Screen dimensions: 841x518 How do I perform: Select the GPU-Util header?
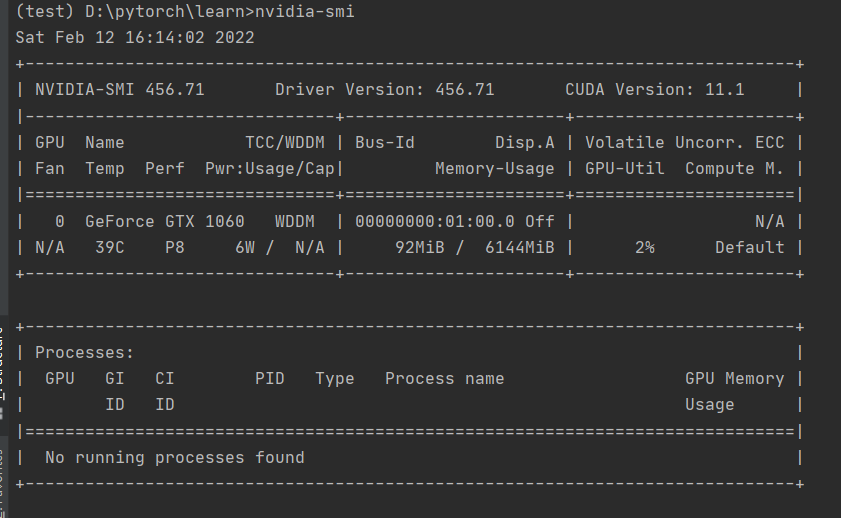(x=624, y=169)
